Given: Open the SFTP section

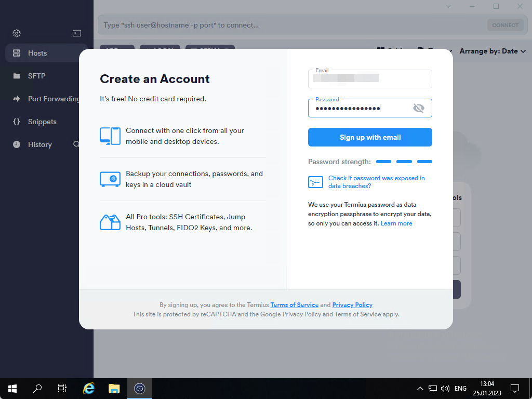Looking at the screenshot, I should tap(37, 76).
